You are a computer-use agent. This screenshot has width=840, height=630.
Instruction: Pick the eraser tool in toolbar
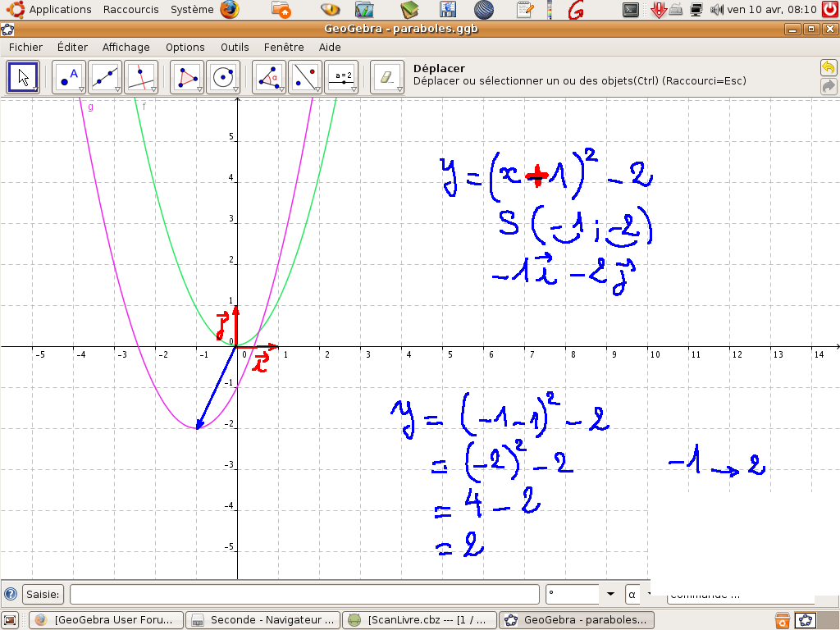pyautogui.click(x=386, y=77)
